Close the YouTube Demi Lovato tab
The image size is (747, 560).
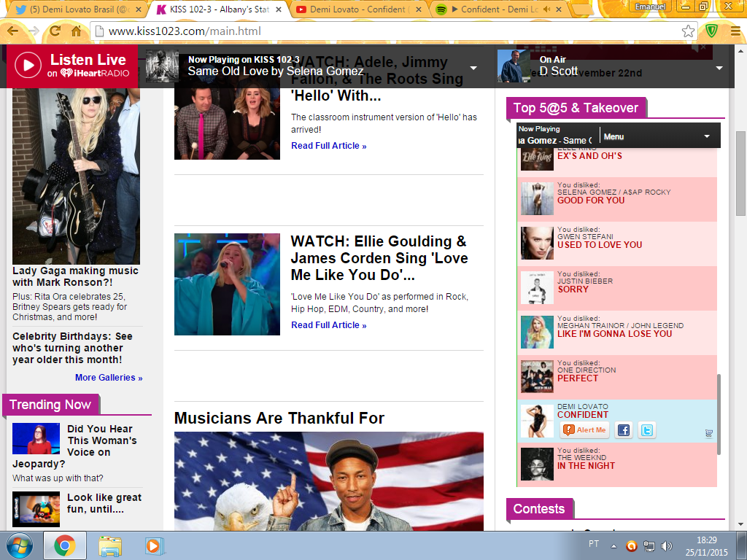click(418, 9)
